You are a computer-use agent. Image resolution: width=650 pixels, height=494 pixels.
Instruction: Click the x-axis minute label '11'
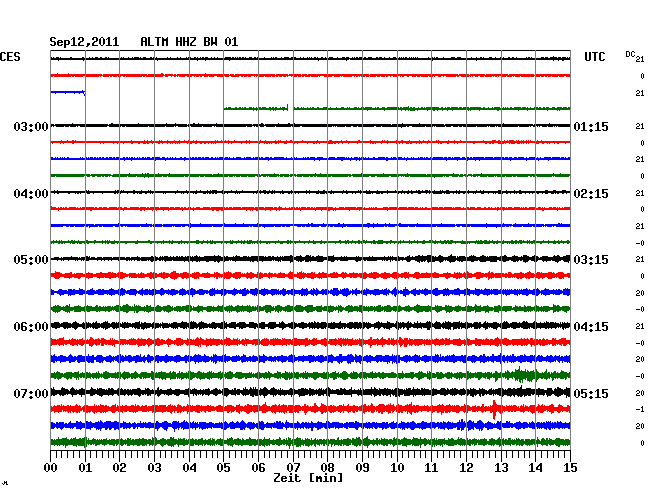pos(431,467)
